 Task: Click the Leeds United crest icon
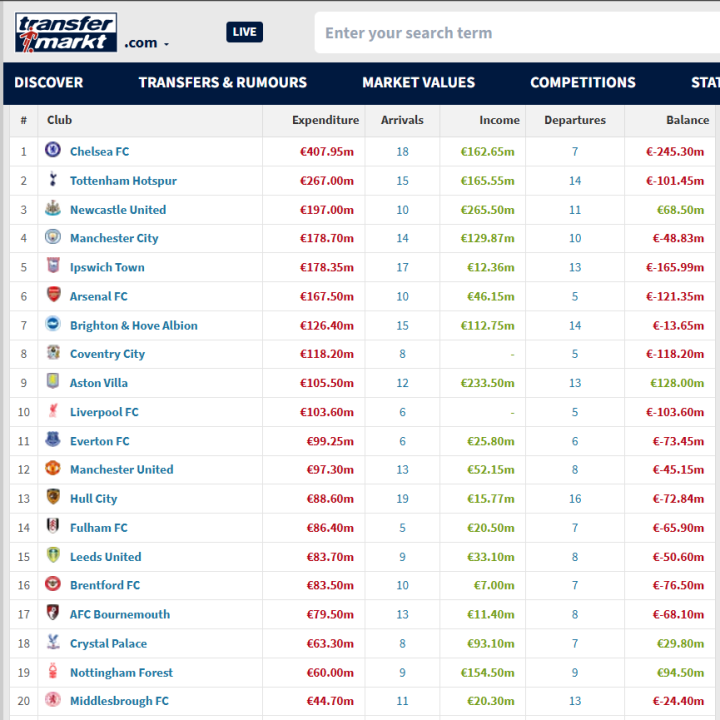(x=53, y=555)
